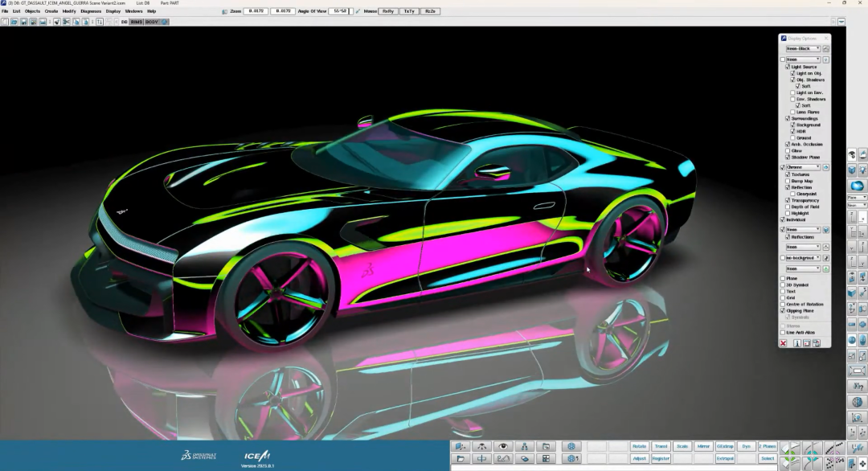Image resolution: width=868 pixels, height=471 pixels.
Task: Click the blue cube icon in right sidebar
Action: [852, 170]
